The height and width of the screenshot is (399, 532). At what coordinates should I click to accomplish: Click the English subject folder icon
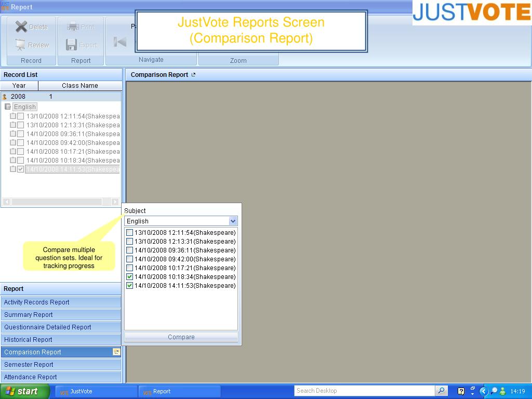coord(7,107)
